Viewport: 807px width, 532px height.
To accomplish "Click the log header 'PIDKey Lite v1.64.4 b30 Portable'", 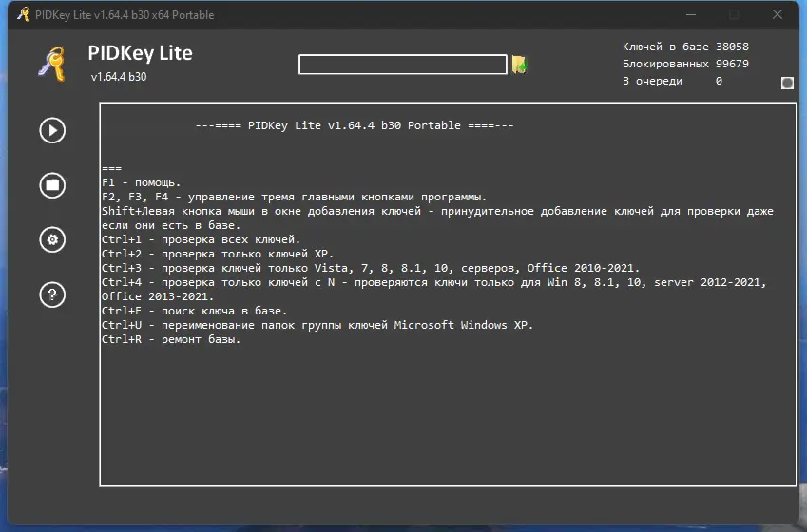I will (355, 125).
